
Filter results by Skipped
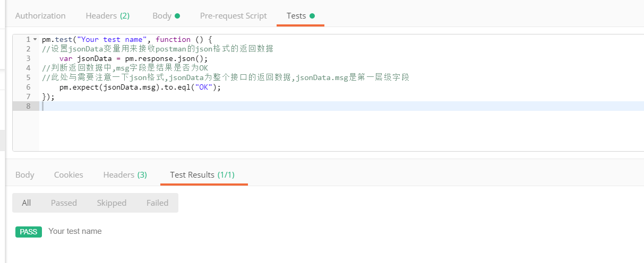pyautogui.click(x=111, y=203)
